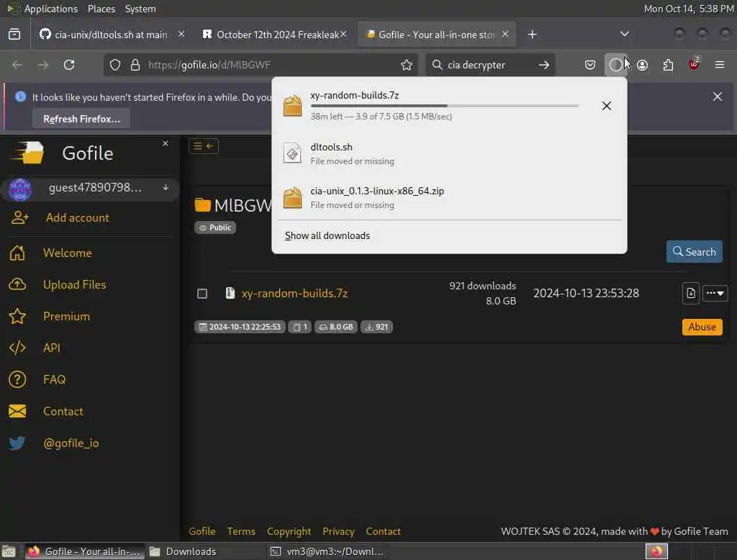
Task: Open the Privacy footer link
Action: coord(338,531)
